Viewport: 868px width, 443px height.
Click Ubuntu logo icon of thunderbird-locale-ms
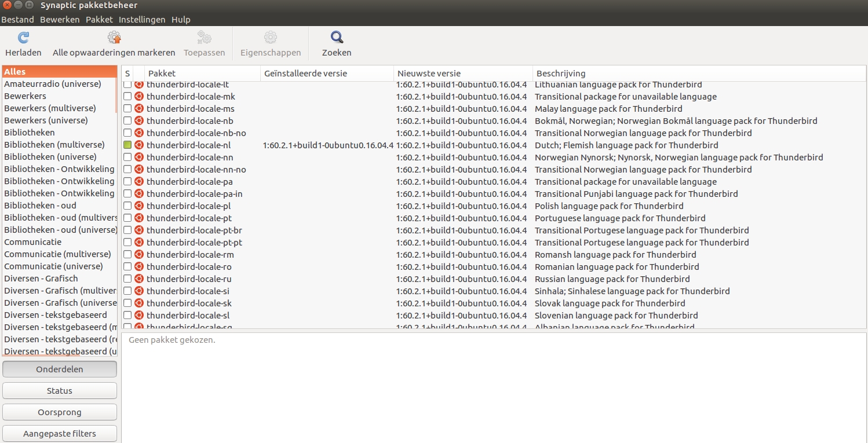pyautogui.click(x=139, y=109)
